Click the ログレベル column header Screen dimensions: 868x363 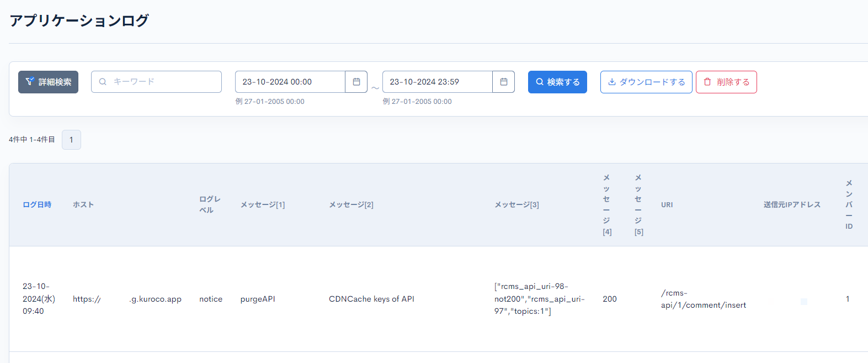(x=210, y=204)
